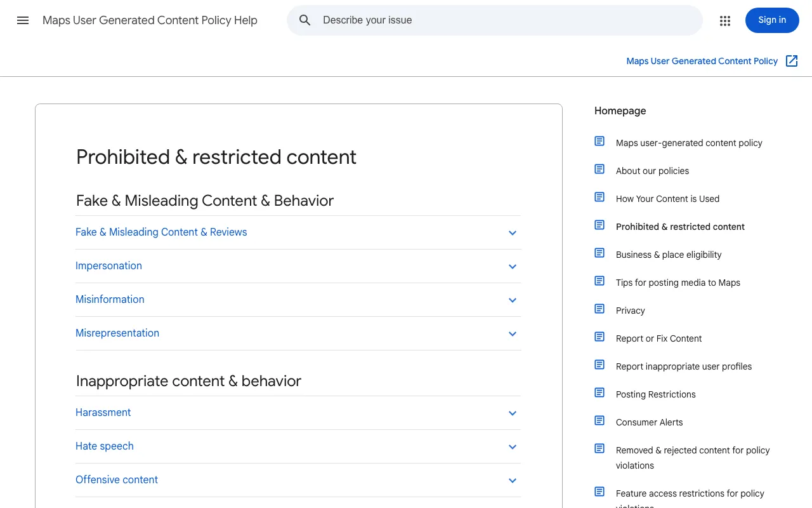Click the Homepage sidebar heading
Screen dimensions: 812x508
click(620, 110)
